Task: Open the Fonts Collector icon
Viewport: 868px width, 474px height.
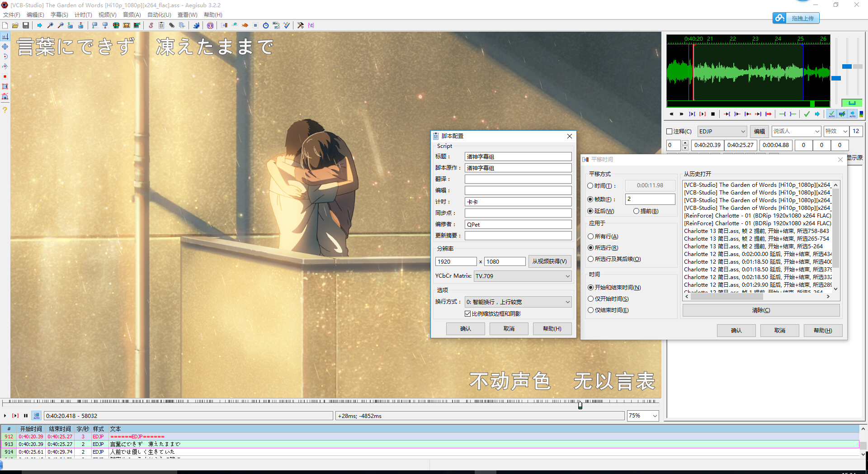Action: pos(182,25)
